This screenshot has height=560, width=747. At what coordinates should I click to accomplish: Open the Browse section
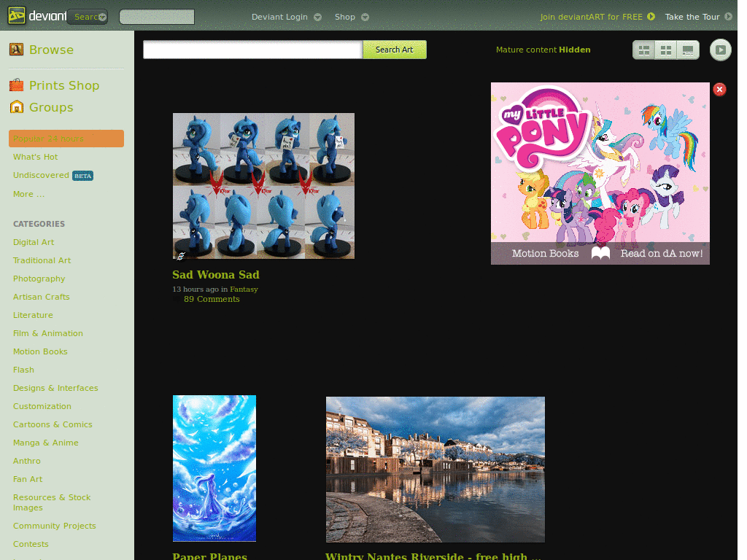click(52, 50)
